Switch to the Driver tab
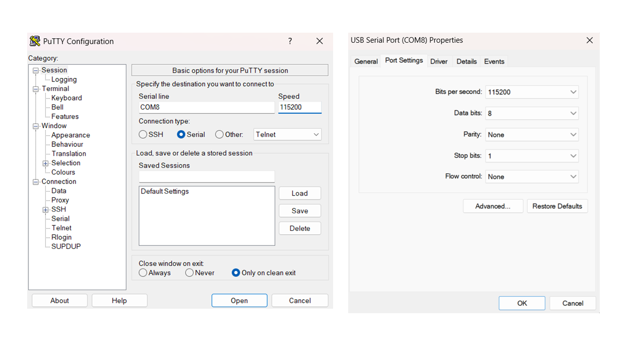Screen dimensions: 644x362 click(439, 61)
